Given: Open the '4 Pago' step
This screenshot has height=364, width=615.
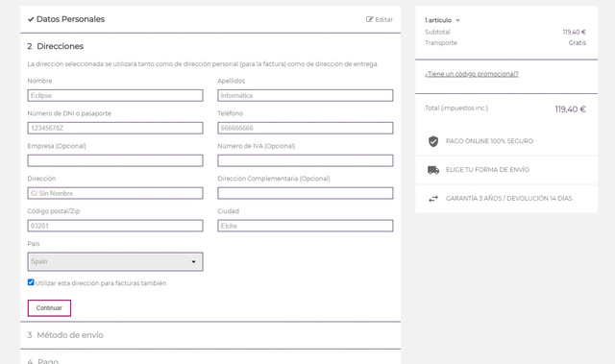Looking at the screenshot, I should pos(43,361).
